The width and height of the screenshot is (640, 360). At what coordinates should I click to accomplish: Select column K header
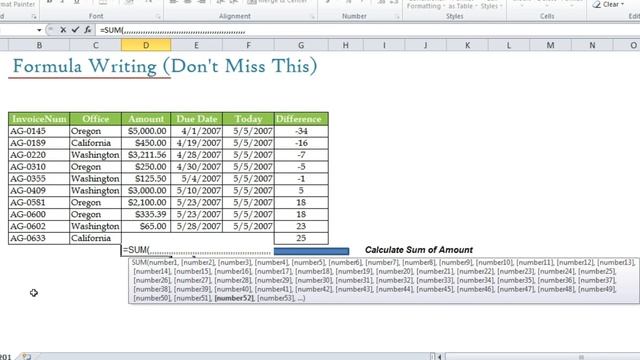tap(467, 45)
